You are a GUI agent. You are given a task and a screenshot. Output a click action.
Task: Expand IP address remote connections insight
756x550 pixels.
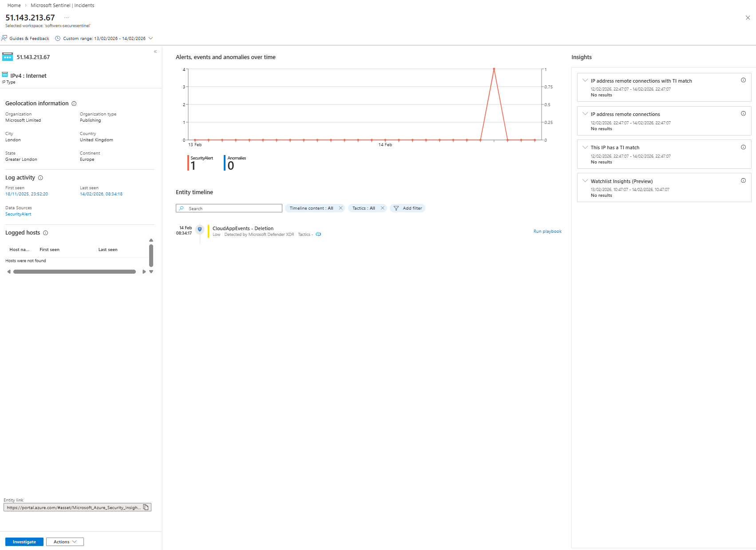(585, 114)
